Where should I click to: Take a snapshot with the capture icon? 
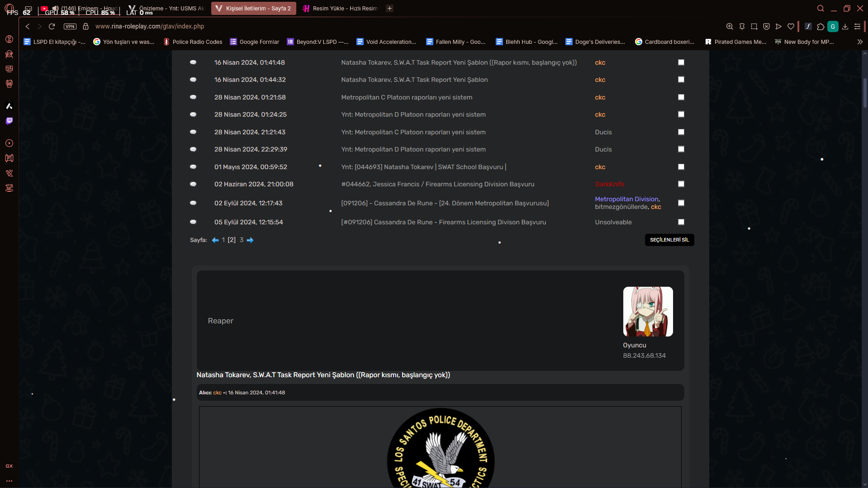tap(754, 26)
